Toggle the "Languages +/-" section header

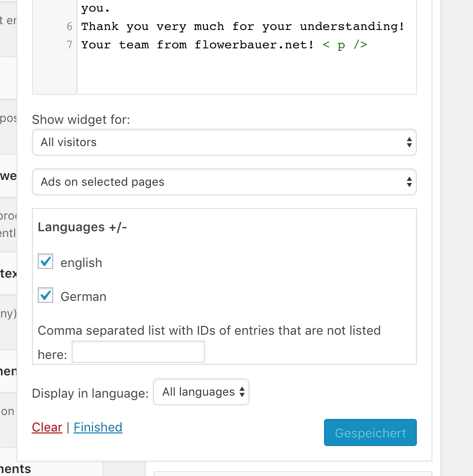tap(82, 227)
